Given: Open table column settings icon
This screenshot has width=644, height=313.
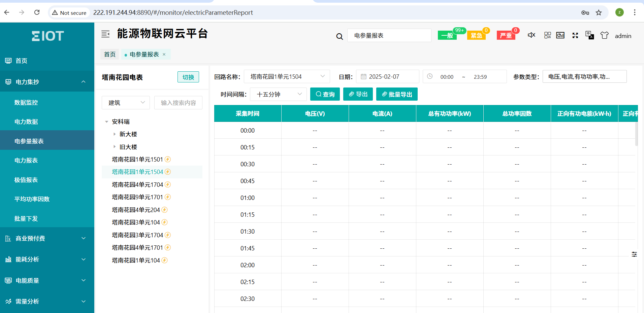Looking at the screenshot, I should (634, 254).
